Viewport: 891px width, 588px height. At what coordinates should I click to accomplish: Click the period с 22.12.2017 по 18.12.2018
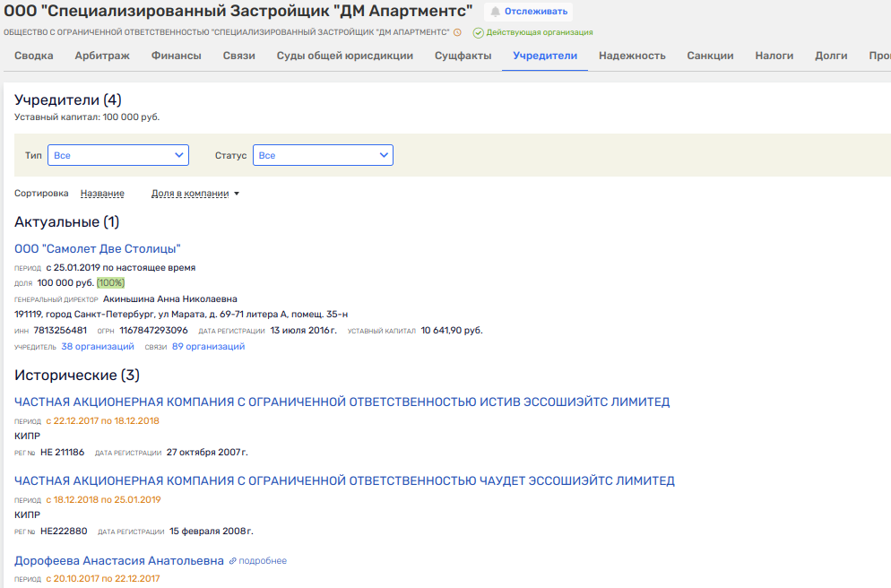pos(103,421)
